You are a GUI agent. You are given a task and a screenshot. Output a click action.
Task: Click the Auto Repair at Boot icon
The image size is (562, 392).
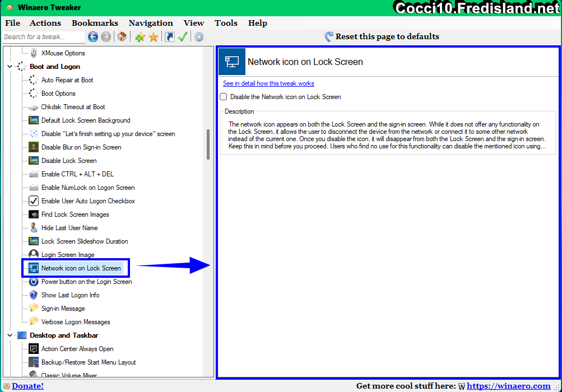[33, 80]
